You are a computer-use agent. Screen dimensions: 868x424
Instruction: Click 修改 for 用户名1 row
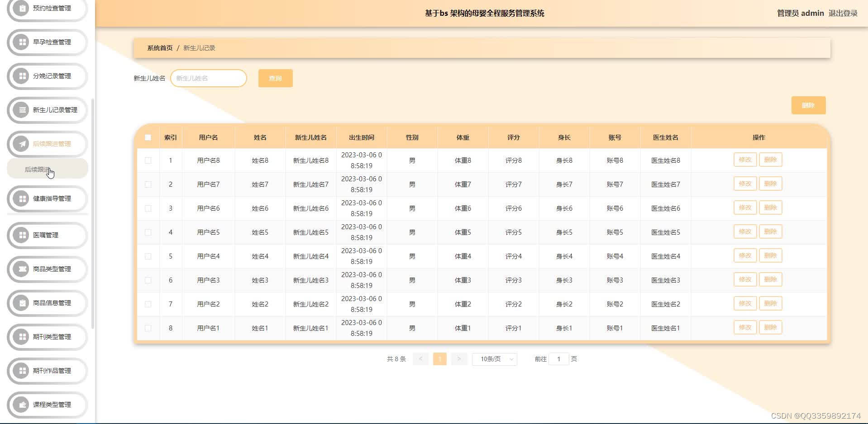coord(745,327)
